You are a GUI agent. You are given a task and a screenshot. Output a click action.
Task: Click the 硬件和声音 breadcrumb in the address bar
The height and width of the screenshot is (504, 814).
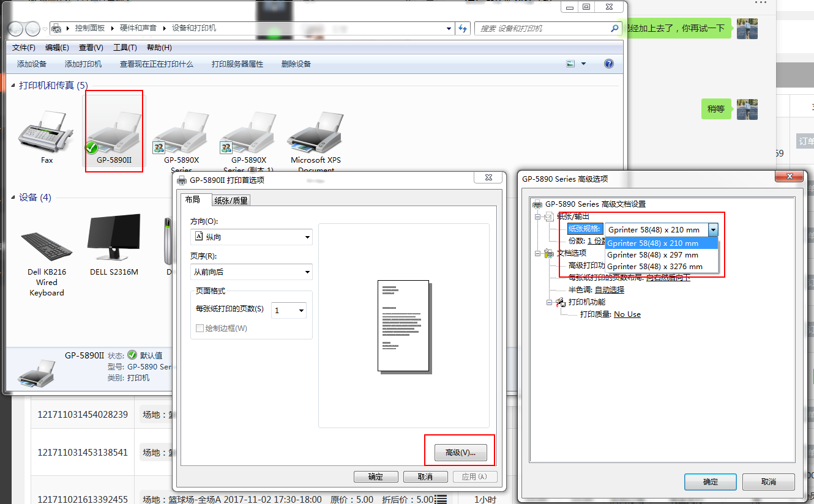138,28
